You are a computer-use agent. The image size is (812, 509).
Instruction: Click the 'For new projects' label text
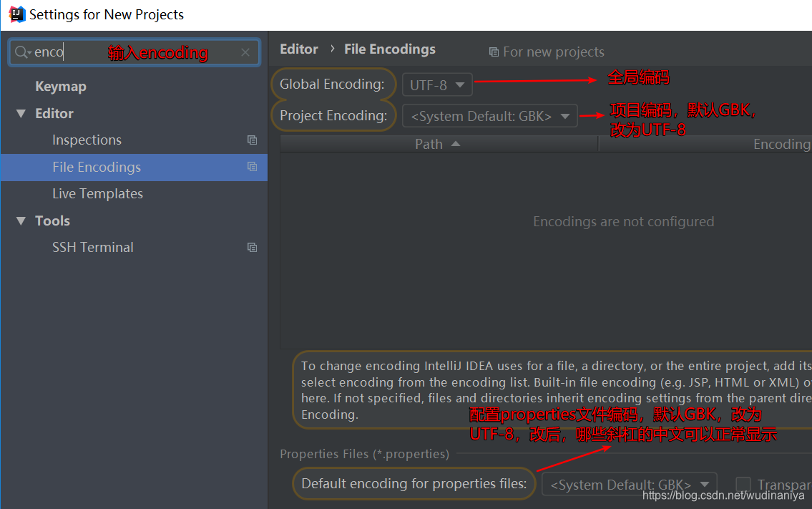(554, 52)
